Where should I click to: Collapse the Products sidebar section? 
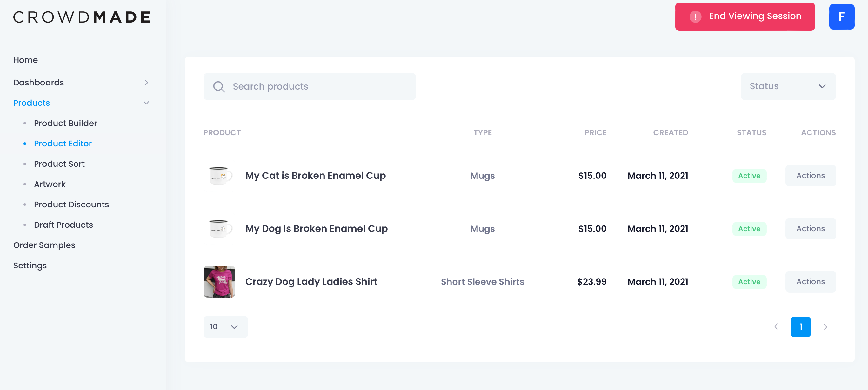click(81, 103)
